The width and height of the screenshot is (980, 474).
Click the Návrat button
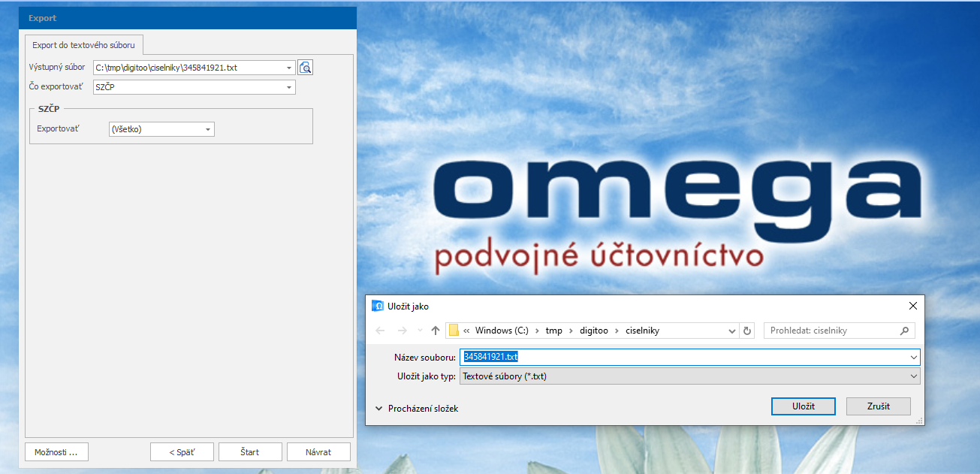tap(318, 452)
